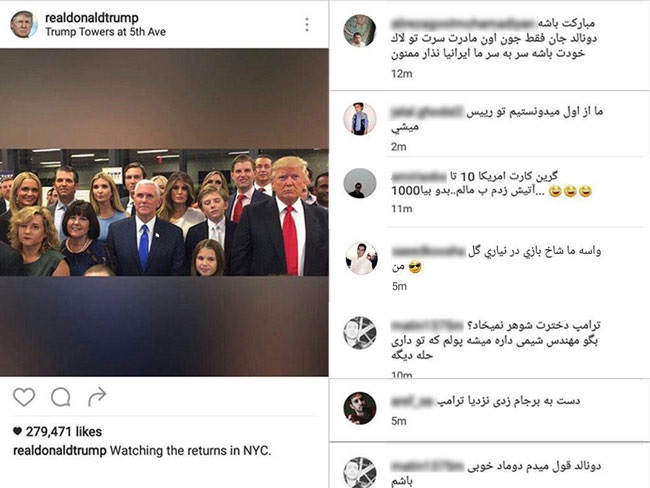Viewport: 650px width, 488px height.
Task: Open sketch avatar of 10m commenter
Action: pyautogui.click(x=360, y=333)
